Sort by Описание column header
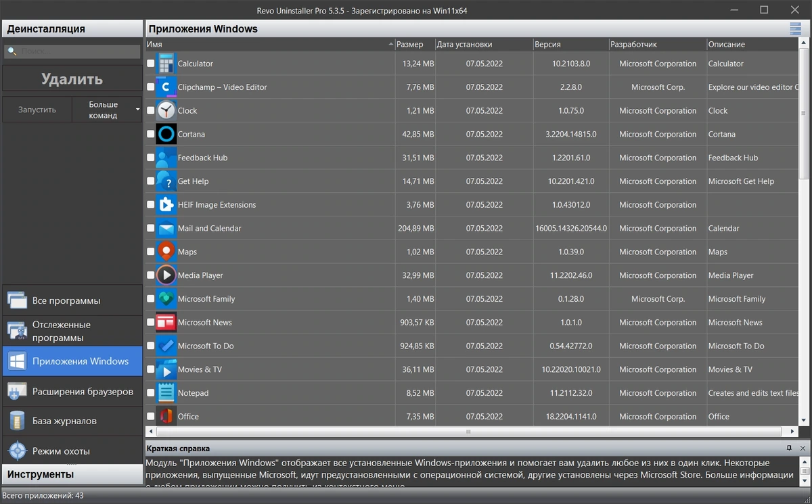This screenshot has height=504, width=812. coord(752,44)
